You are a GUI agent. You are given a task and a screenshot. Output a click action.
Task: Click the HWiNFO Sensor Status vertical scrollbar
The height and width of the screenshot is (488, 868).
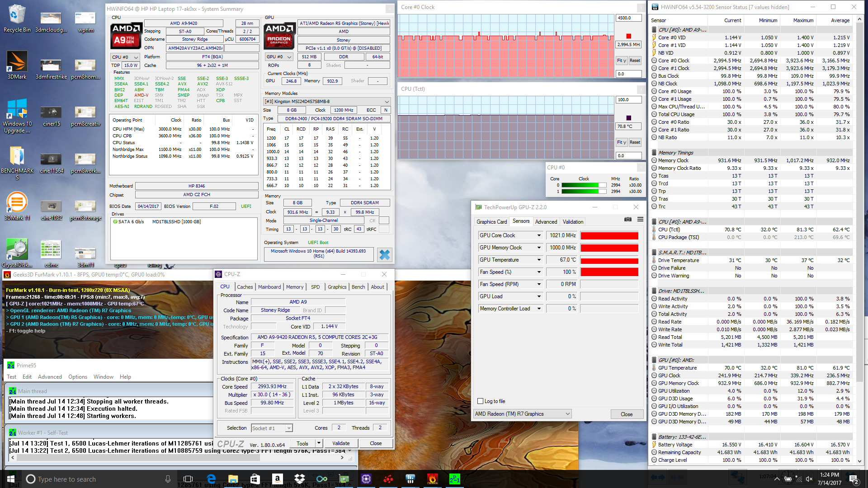(x=860, y=240)
